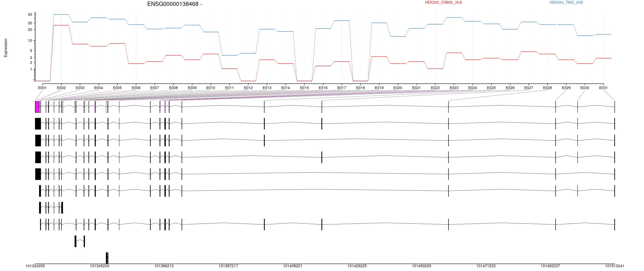Click exon label E008

pos(173,88)
